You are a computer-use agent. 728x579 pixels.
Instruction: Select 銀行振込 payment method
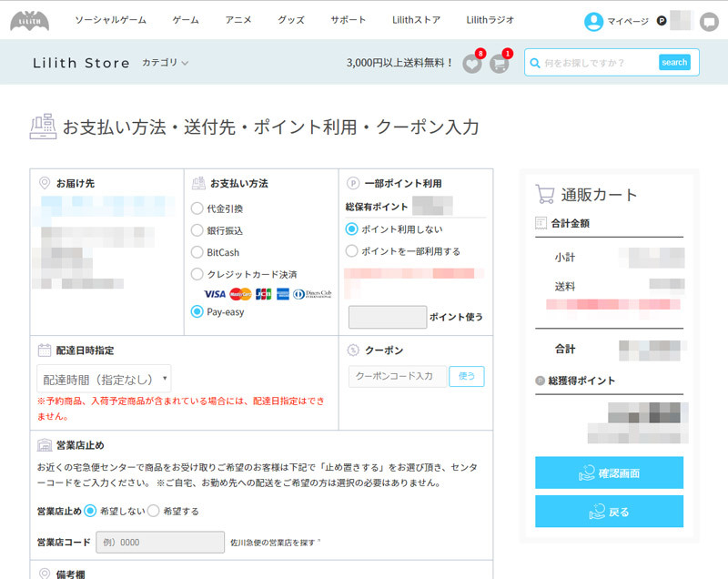(x=197, y=230)
